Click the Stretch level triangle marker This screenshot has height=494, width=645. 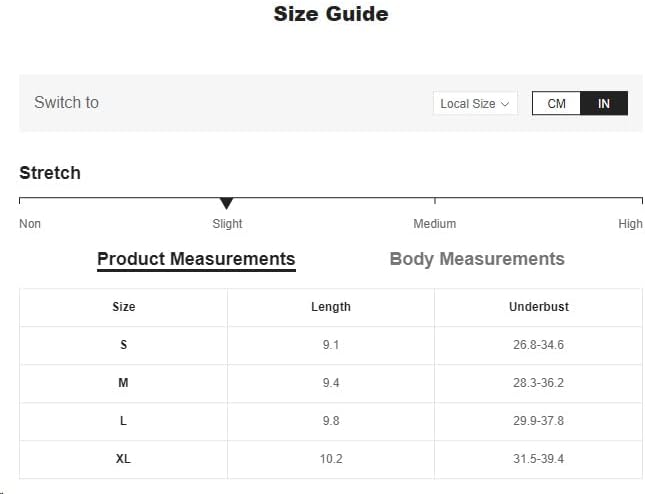(226, 204)
